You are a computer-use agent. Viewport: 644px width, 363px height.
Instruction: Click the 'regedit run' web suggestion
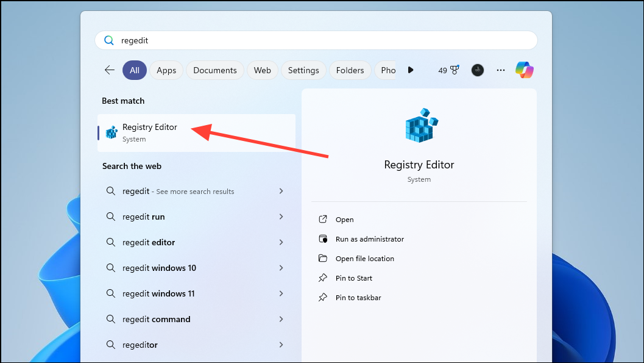pos(196,217)
